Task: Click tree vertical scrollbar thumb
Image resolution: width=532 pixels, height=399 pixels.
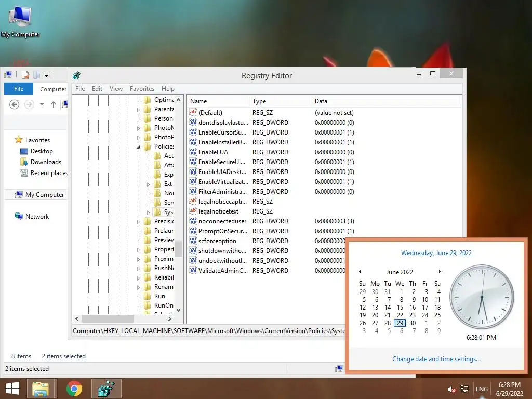Action: (179, 248)
